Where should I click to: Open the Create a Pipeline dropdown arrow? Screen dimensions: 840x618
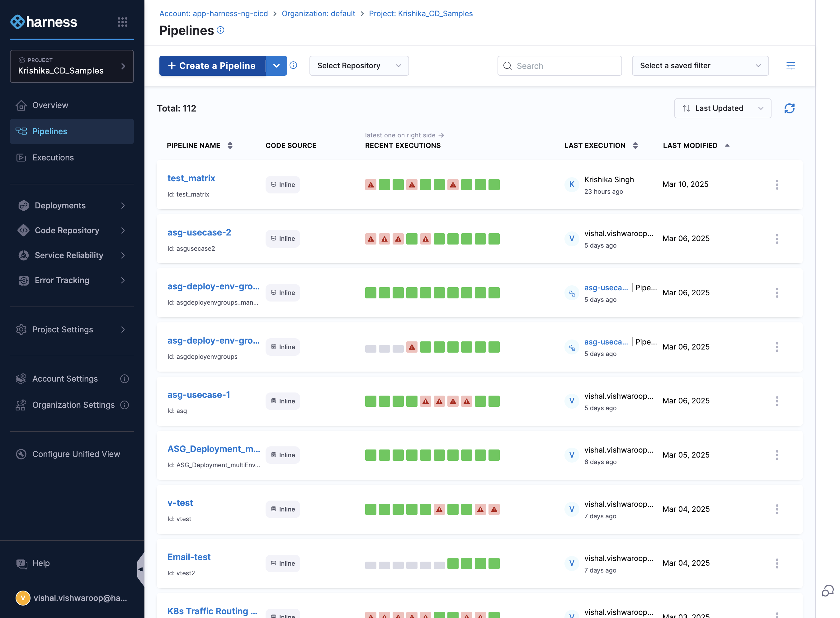click(276, 66)
